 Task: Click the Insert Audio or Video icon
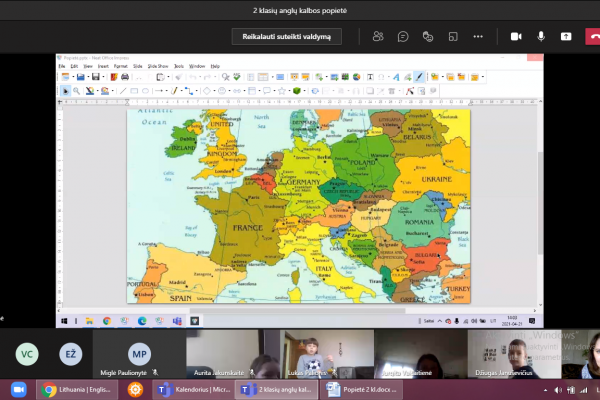point(345,77)
